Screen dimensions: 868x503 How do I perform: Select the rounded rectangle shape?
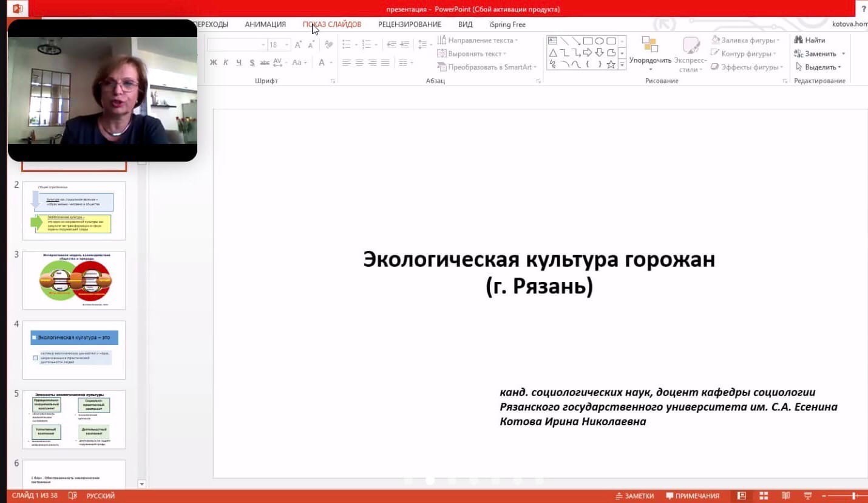[x=611, y=41]
